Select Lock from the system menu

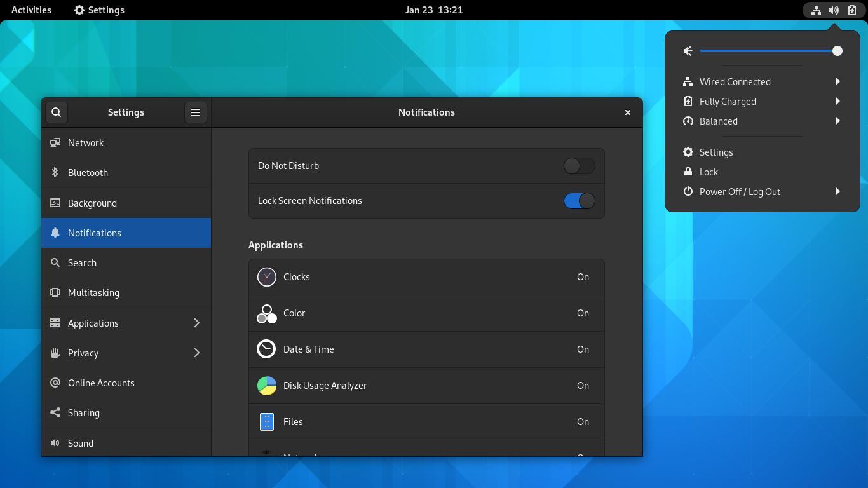pyautogui.click(x=708, y=172)
